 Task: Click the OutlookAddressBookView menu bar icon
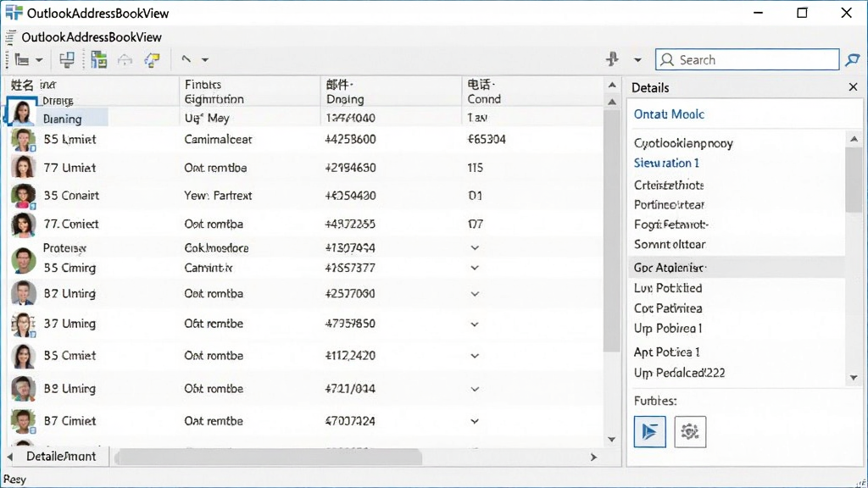[10, 37]
